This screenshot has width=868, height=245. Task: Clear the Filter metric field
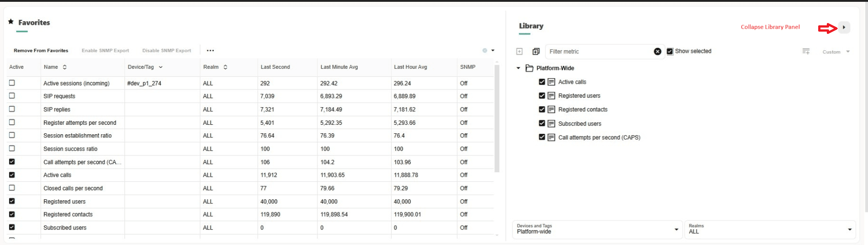657,52
